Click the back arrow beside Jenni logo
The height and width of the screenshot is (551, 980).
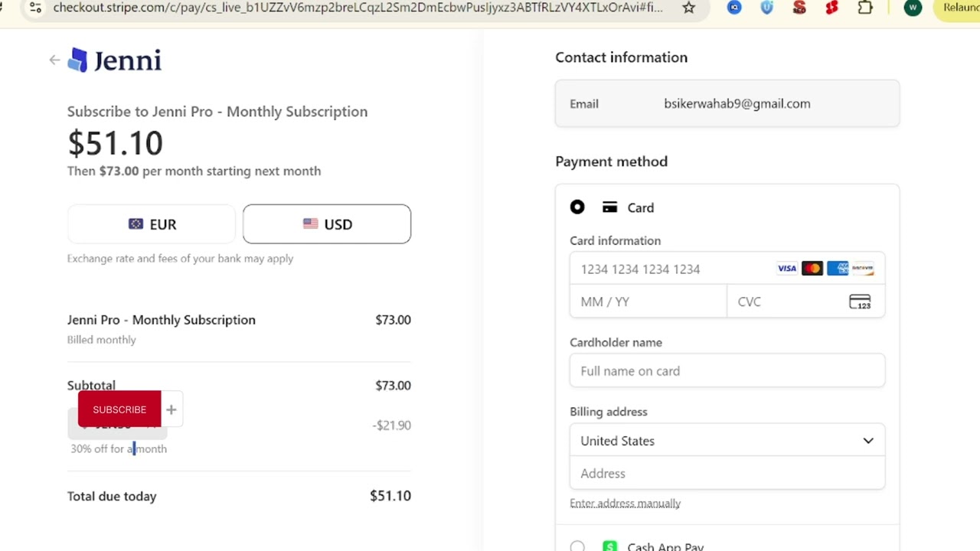tap(54, 60)
